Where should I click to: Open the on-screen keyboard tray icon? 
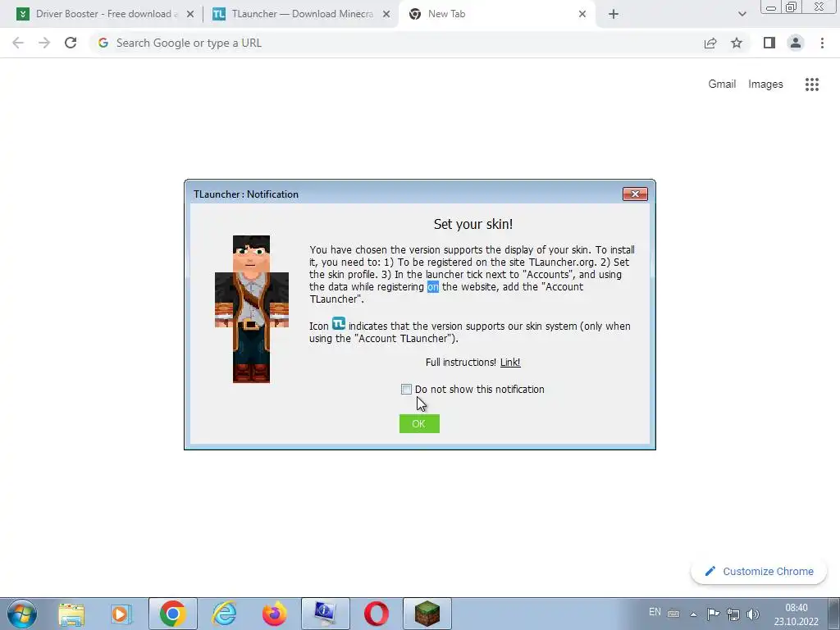click(673, 614)
